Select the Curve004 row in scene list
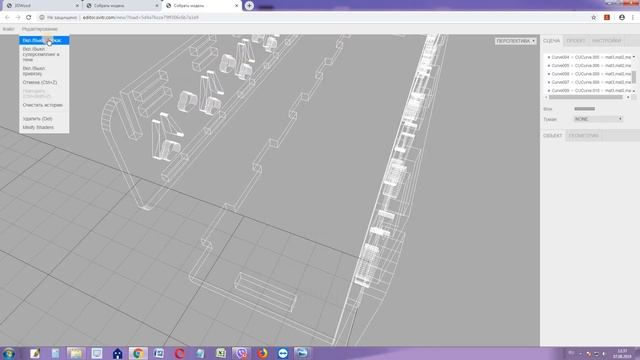The width and height of the screenshot is (640, 360). point(589,57)
